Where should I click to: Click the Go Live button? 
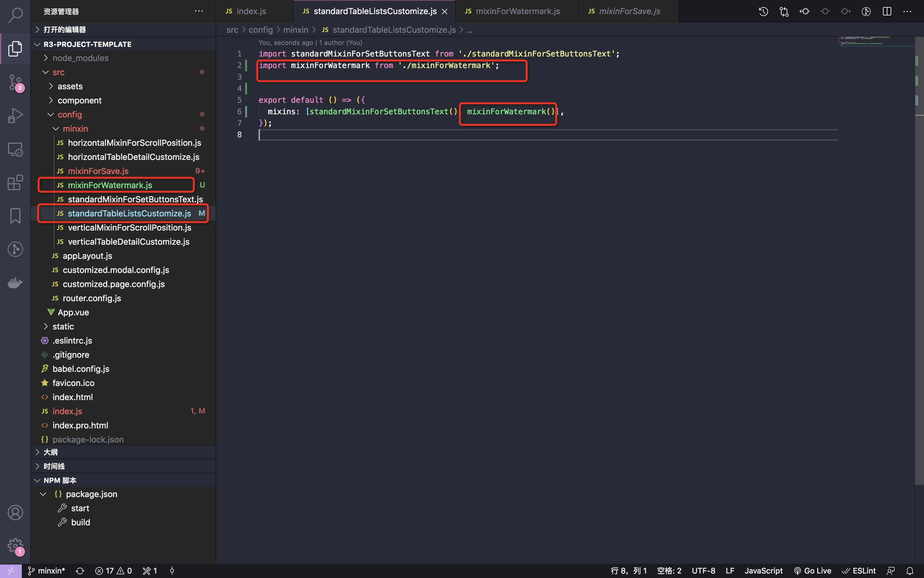point(812,571)
